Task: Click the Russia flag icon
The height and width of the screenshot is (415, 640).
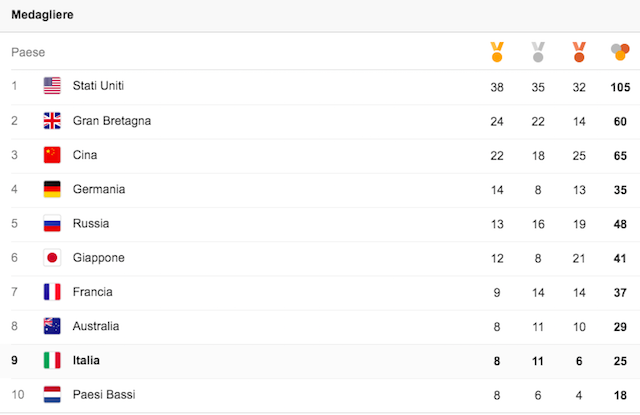Action: click(x=52, y=224)
